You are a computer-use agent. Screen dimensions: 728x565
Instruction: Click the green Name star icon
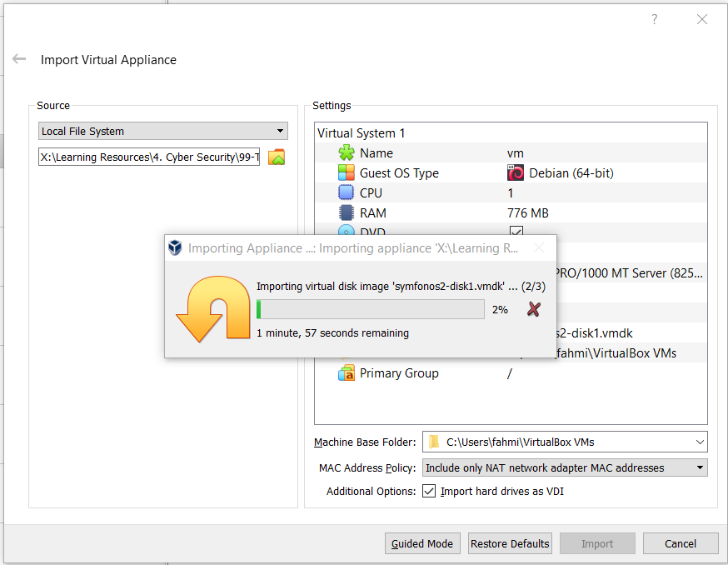coord(346,152)
